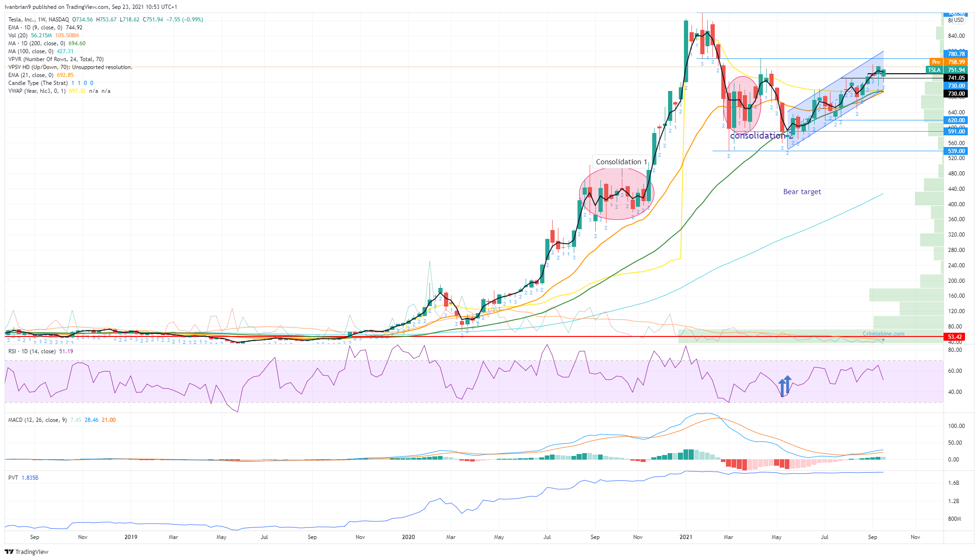
Task: Click the 2020 label on time axis
Action: tap(409, 537)
